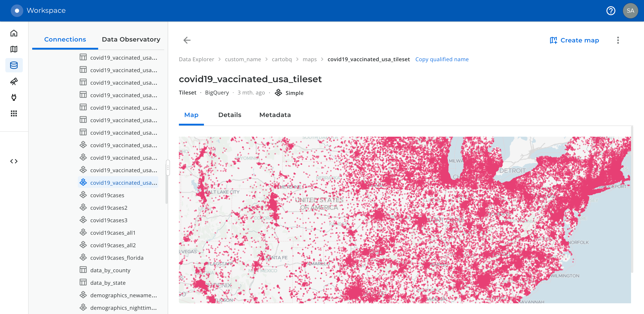The image size is (644, 314).
Task: Open the Maps icon in sidebar
Action: (x=14, y=49)
